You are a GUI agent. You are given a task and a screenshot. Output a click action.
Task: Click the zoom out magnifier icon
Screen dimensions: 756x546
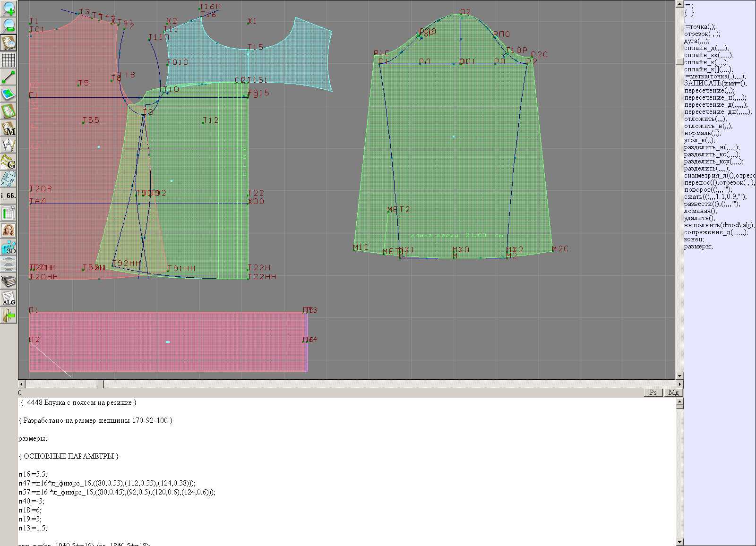pyautogui.click(x=9, y=26)
